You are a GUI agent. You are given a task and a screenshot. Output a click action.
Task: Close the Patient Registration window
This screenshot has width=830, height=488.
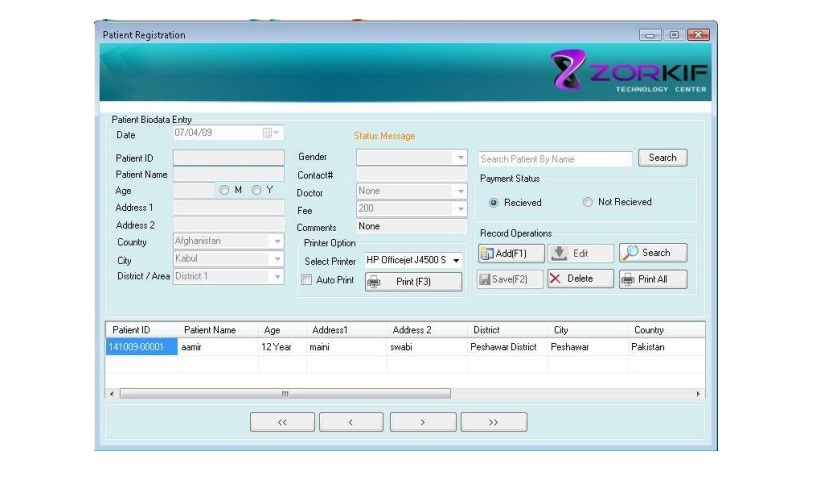tap(698, 35)
